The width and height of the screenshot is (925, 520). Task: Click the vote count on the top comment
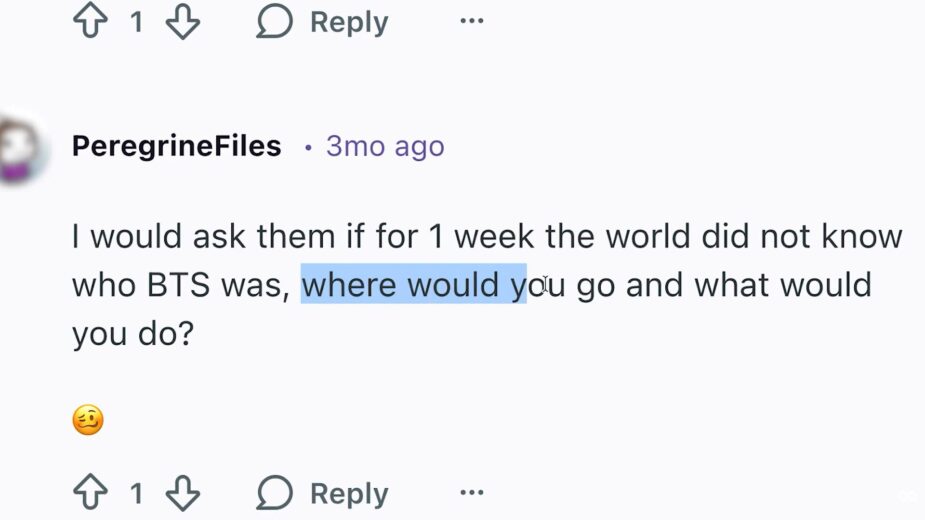(136, 23)
